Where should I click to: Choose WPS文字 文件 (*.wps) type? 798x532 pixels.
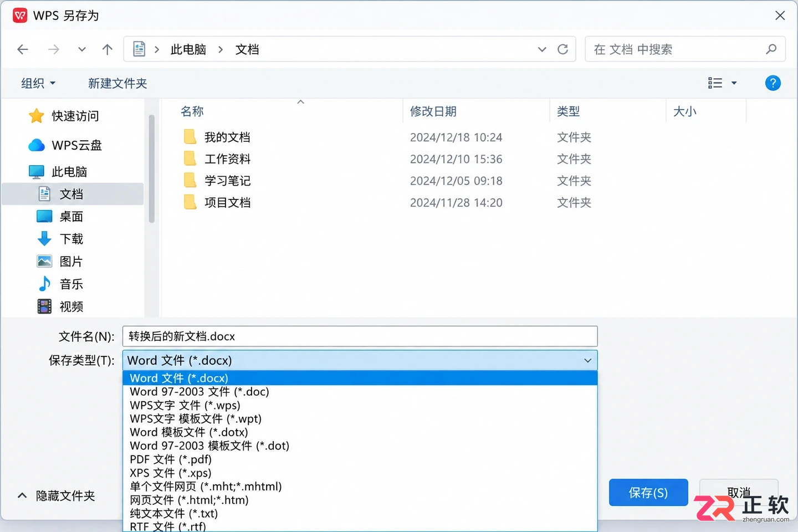pos(360,405)
